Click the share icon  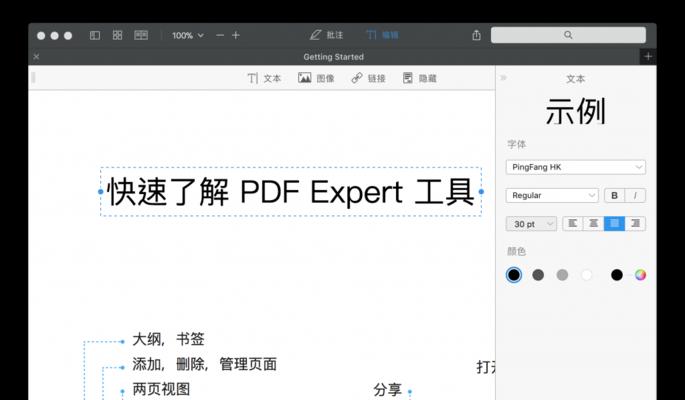(x=476, y=35)
